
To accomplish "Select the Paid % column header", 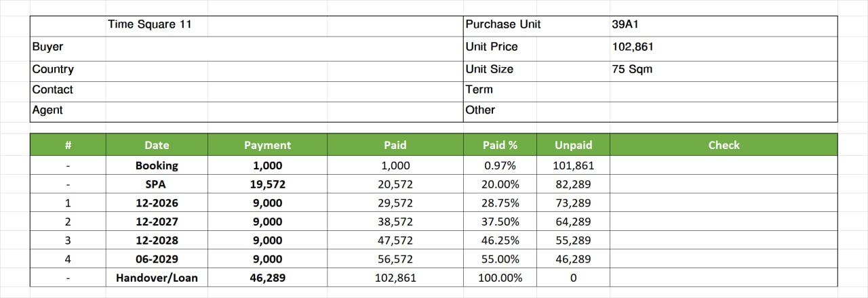I will coord(500,145).
